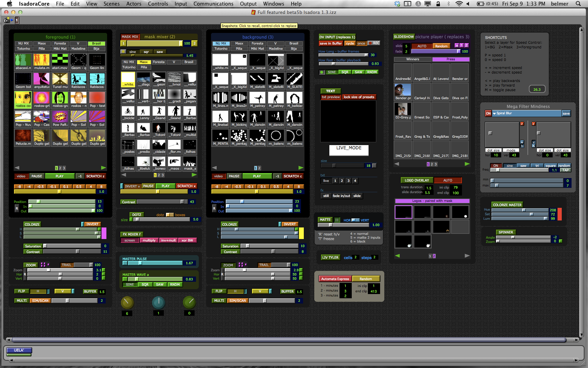588x368 pixels.
Task: Pick the _bicicle mask clip
Action: (x=128, y=113)
